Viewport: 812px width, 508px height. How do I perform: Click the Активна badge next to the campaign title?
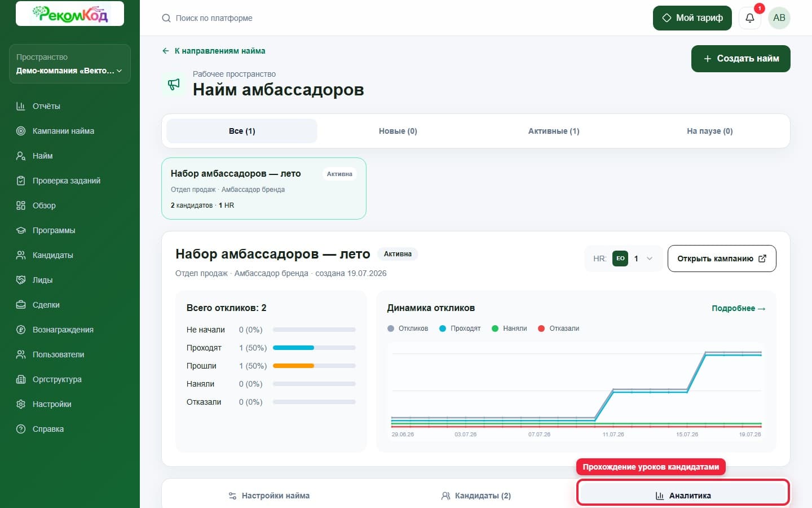click(398, 254)
